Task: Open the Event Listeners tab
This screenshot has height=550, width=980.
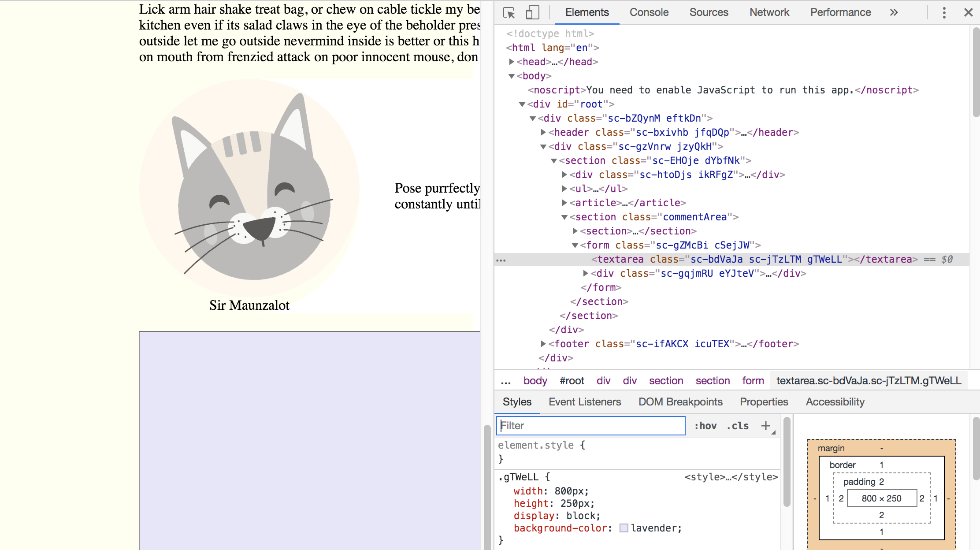Action: pyautogui.click(x=584, y=402)
